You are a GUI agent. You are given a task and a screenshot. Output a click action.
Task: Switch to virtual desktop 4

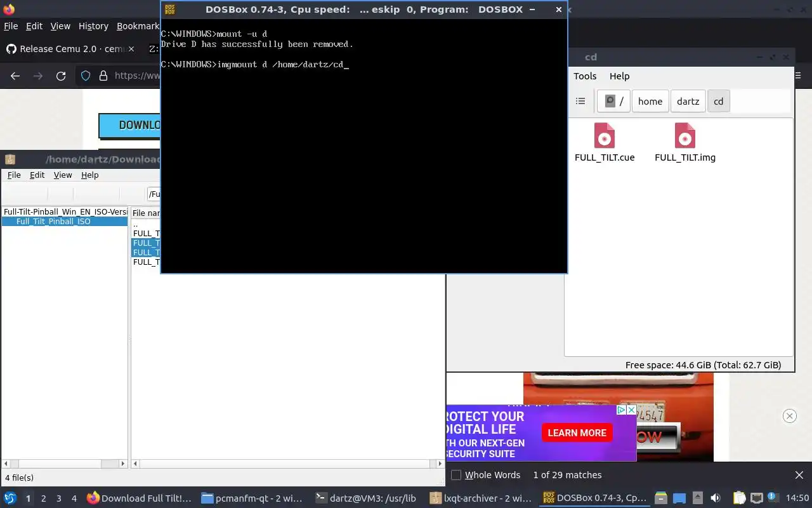[74, 498]
